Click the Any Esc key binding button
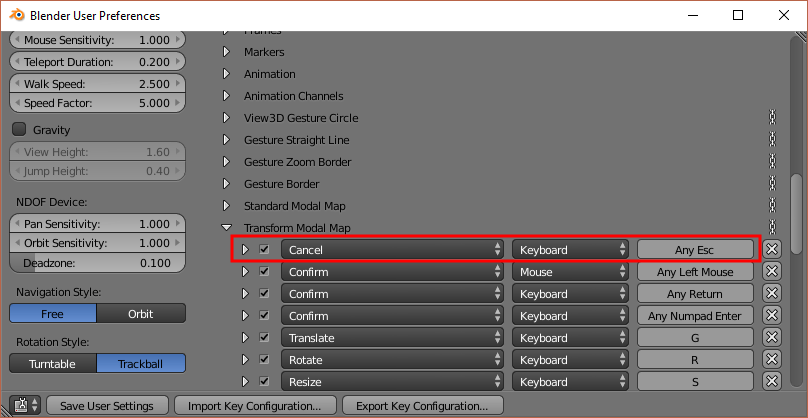The image size is (808, 418). tap(695, 249)
